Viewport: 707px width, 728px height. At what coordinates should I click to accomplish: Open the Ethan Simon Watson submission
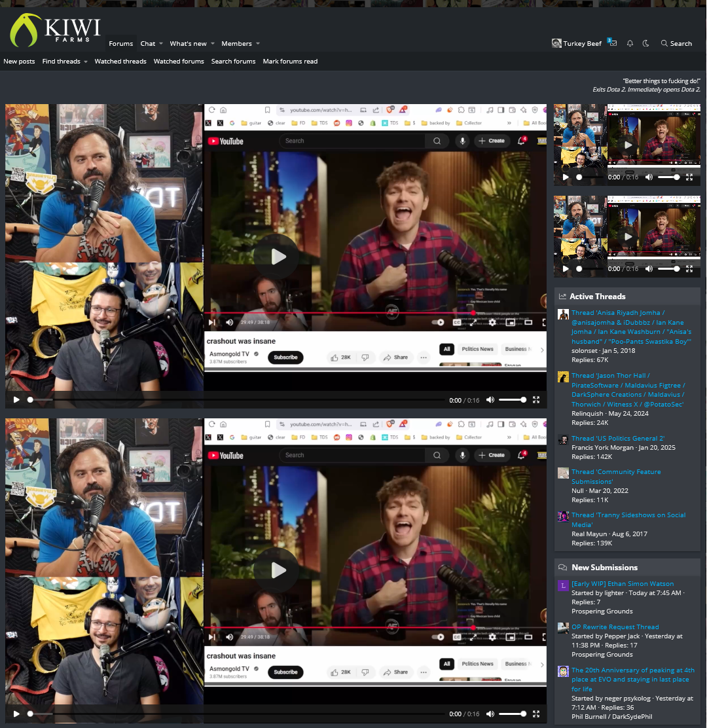point(623,583)
